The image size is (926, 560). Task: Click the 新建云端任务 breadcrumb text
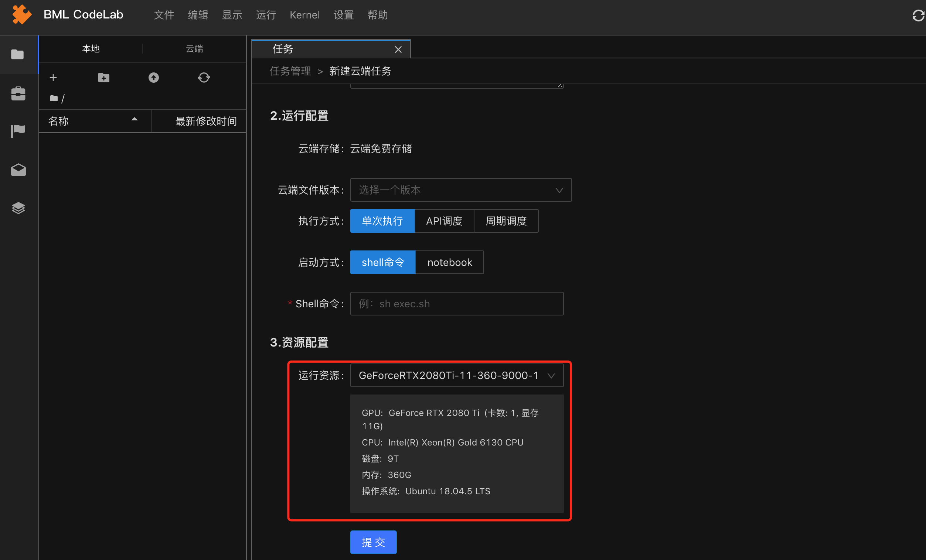pos(360,71)
